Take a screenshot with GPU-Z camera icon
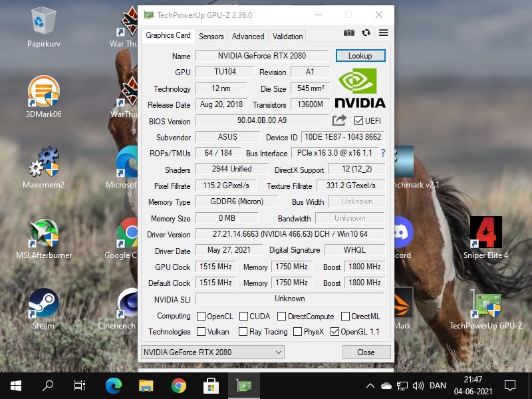Viewport: 532px width, 399px height. click(348, 33)
